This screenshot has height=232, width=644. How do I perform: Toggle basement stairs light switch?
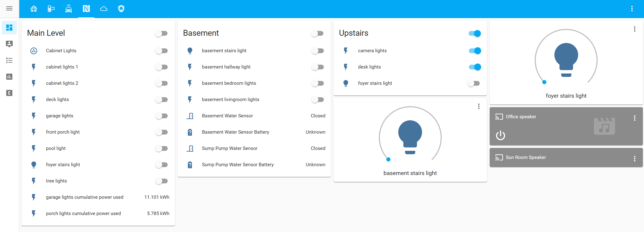pos(317,51)
